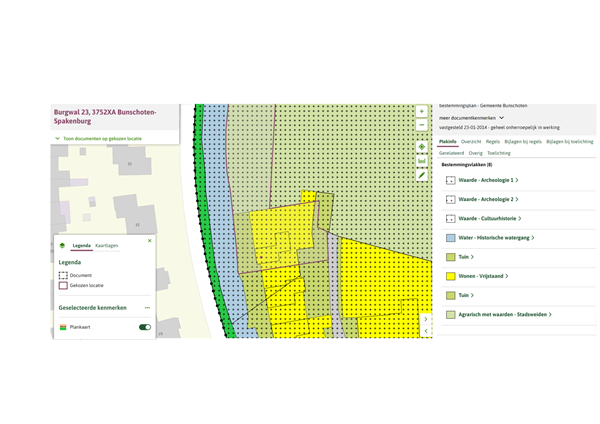Click the layers stack icon

pyautogui.click(x=62, y=245)
